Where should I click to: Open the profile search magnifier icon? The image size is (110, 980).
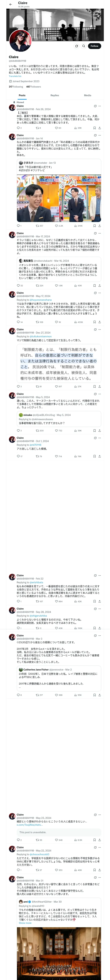pyautogui.click(x=83, y=46)
